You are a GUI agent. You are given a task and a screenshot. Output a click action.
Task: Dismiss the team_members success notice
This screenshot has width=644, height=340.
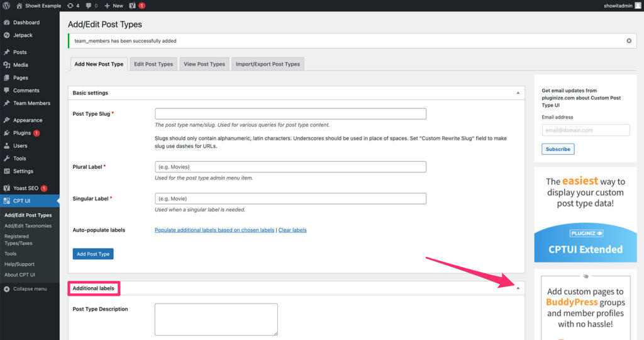628,41
